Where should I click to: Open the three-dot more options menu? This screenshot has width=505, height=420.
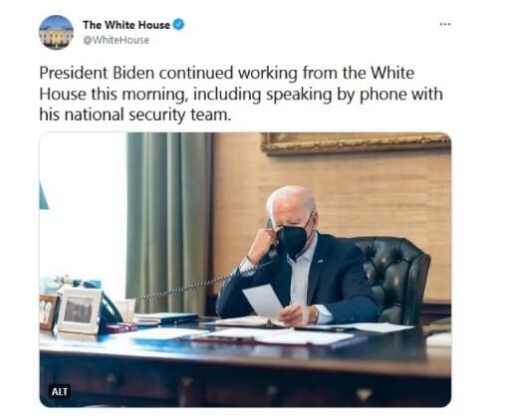[445, 24]
